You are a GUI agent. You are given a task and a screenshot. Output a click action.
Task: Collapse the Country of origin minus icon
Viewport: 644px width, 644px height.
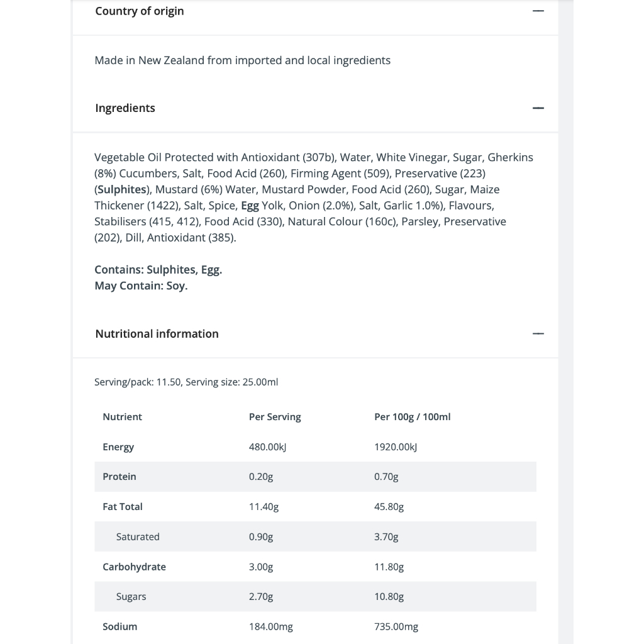coord(538,11)
